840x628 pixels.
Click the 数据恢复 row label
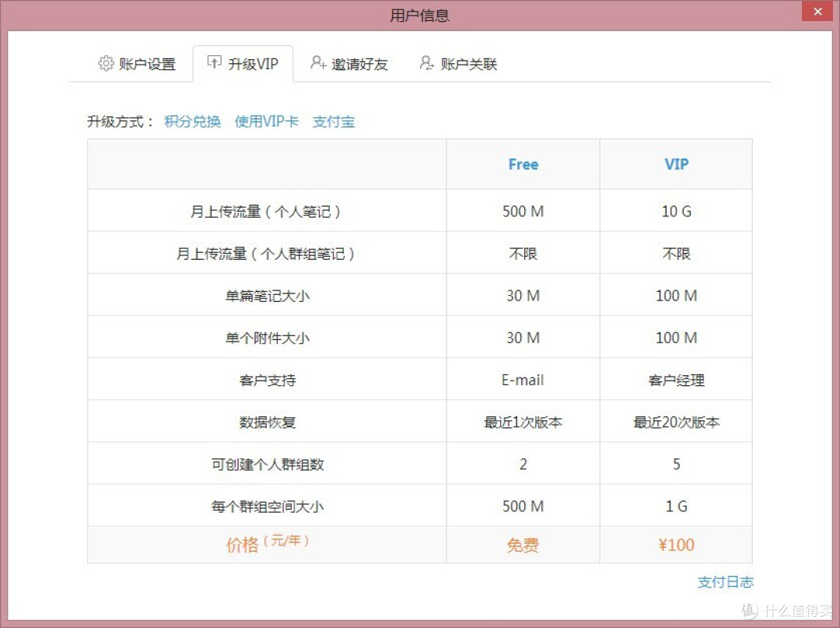click(x=268, y=423)
